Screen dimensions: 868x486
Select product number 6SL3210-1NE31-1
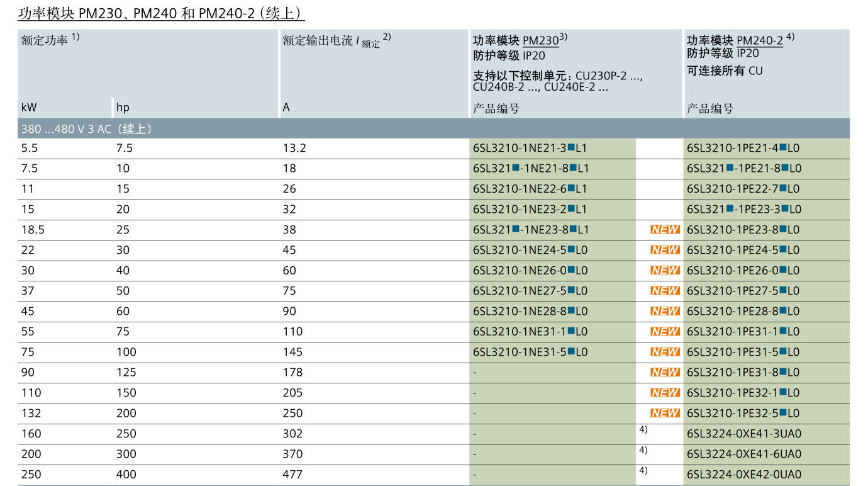click(x=530, y=331)
